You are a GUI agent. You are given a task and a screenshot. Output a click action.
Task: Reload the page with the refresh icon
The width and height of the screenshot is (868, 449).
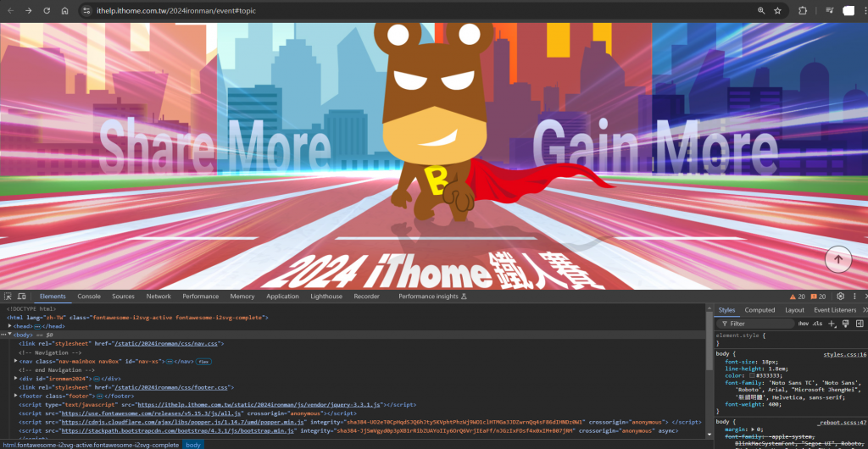[x=47, y=10]
